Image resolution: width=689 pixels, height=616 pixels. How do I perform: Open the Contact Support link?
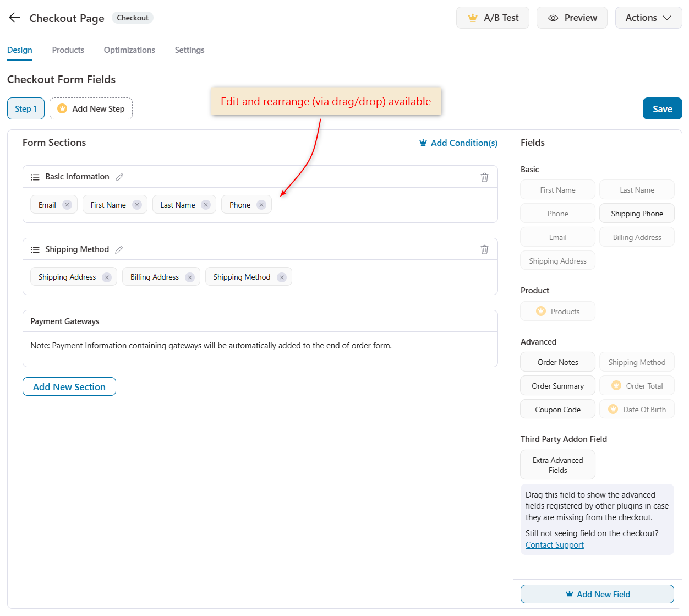(555, 544)
